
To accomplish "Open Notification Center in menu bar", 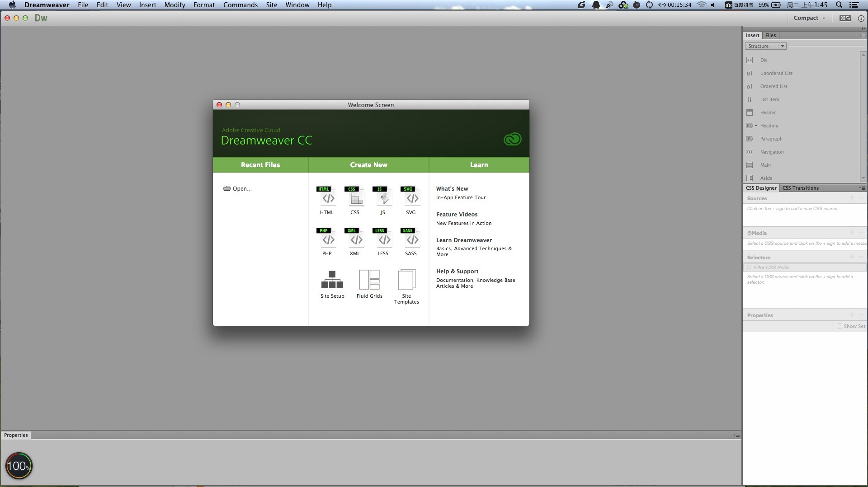I will pos(854,5).
